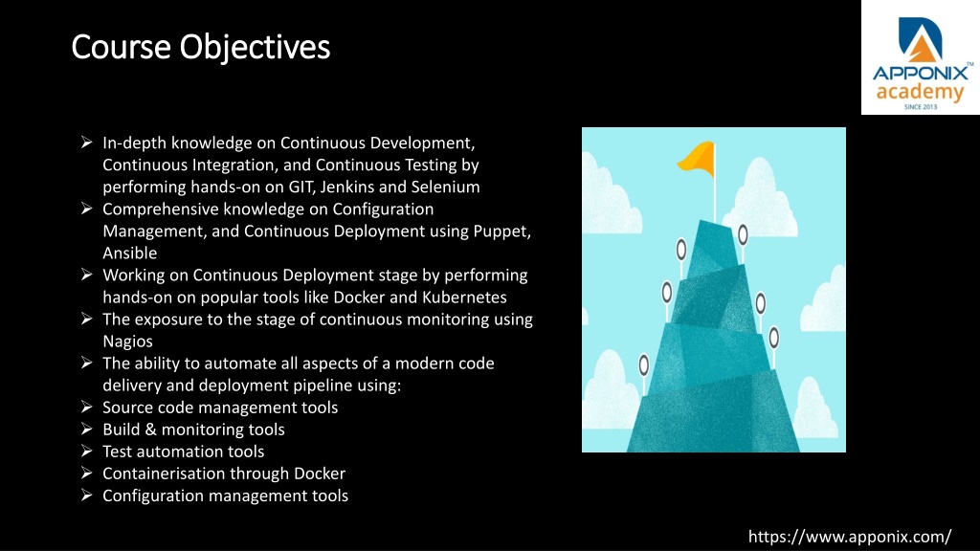Click the line 'hands-on on popular tools like Docker and Kubernetes'
The height and width of the screenshot is (551, 980).
[304, 298]
